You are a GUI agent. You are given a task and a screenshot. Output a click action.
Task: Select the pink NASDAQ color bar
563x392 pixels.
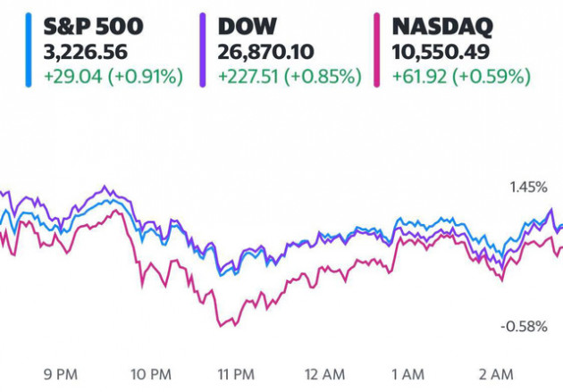coord(376,50)
